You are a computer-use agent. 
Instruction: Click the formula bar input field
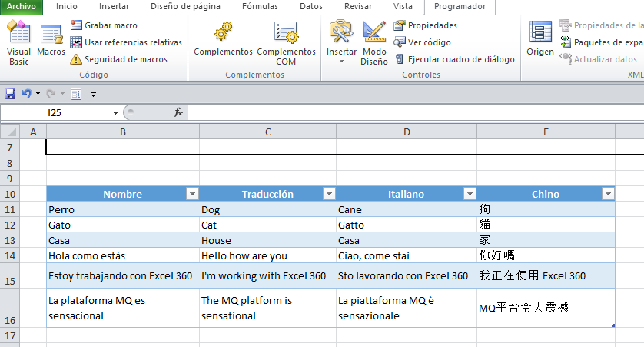(415, 113)
